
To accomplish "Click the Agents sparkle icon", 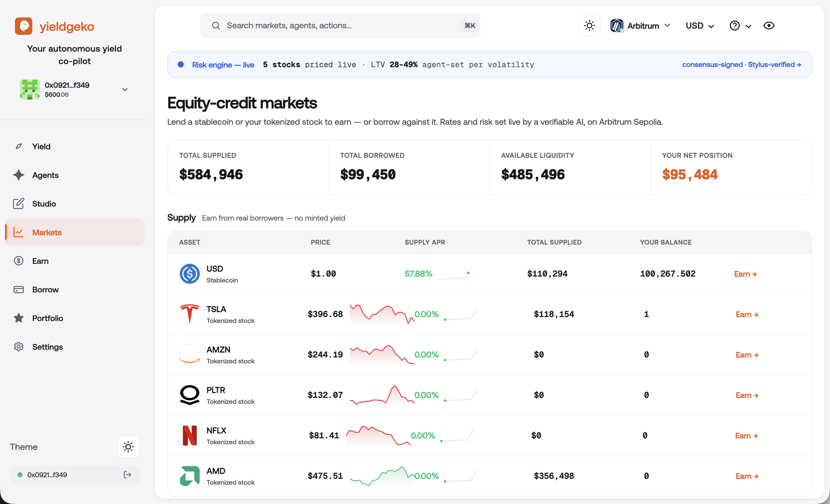I will [x=19, y=175].
